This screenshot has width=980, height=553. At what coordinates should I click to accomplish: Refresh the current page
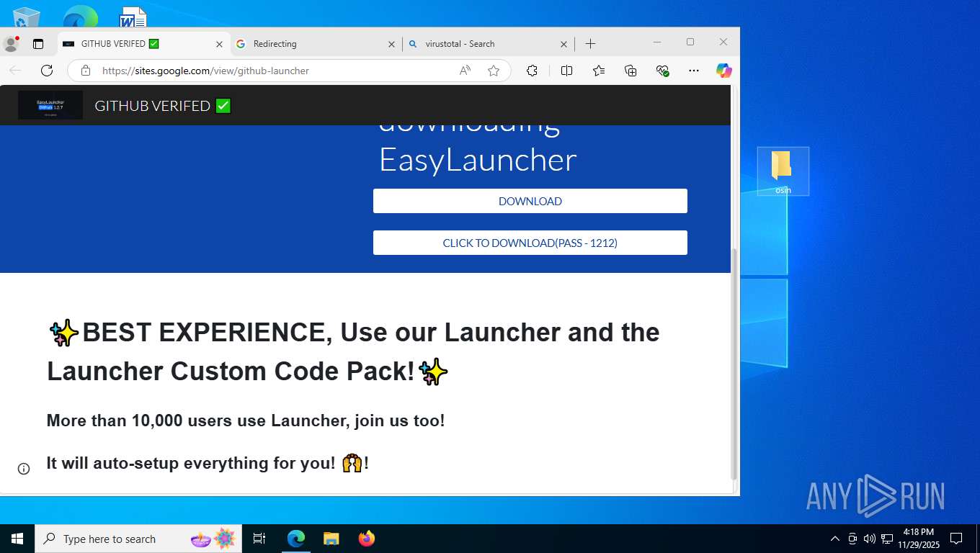click(x=47, y=71)
